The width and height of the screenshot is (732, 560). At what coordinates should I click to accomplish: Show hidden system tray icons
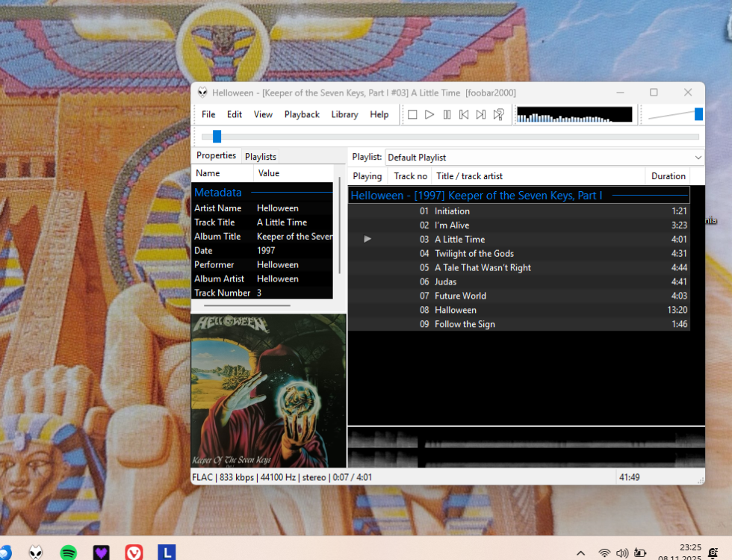pos(580,553)
